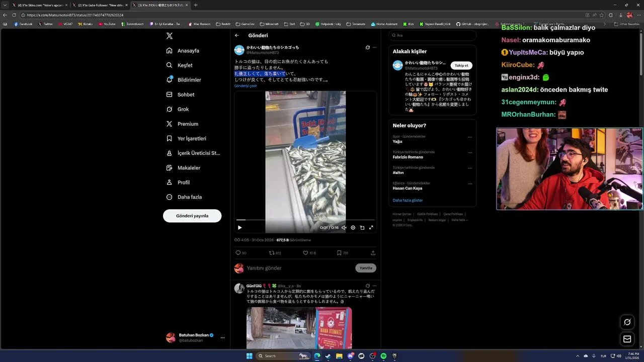Open Bildirimler notifications
The width and height of the screenshot is (644, 362).
click(x=184, y=80)
